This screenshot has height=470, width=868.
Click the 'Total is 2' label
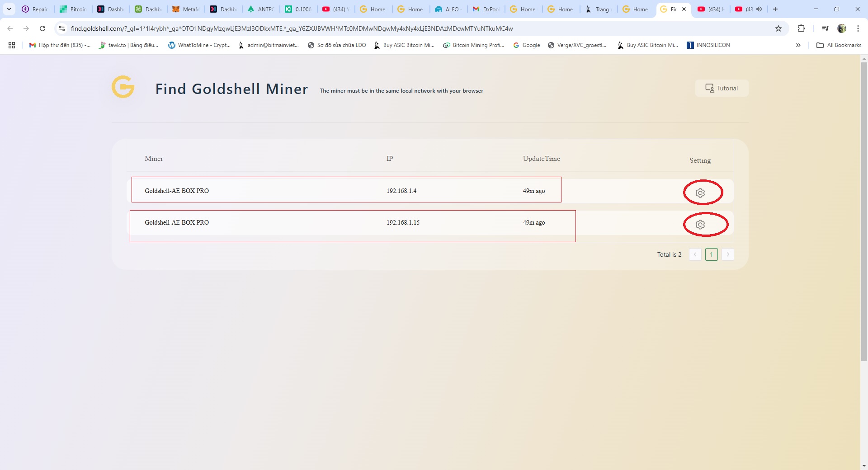[669, 254]
